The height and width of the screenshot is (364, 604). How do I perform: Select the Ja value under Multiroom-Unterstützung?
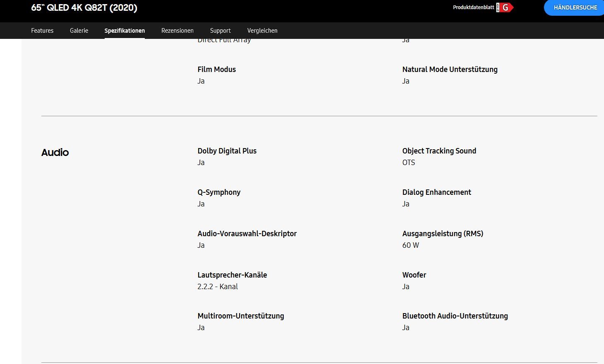(x=201, y=328)
